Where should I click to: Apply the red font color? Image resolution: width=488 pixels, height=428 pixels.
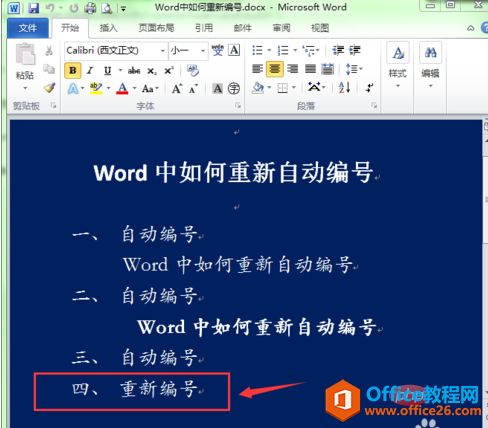point(122,89)
